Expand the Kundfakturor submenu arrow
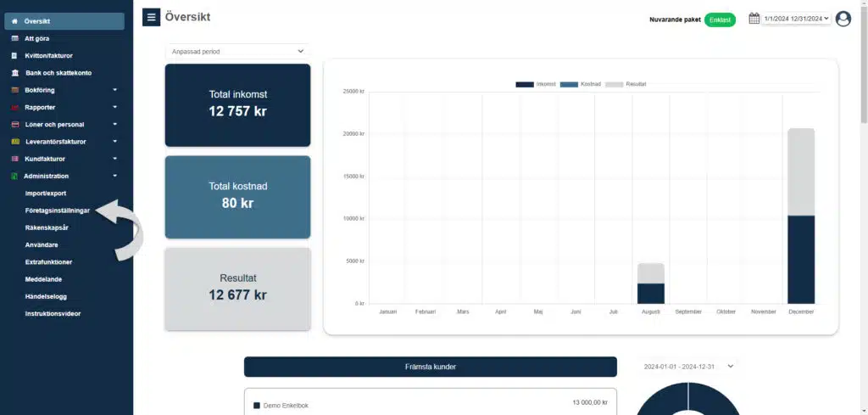 (114, 159)
